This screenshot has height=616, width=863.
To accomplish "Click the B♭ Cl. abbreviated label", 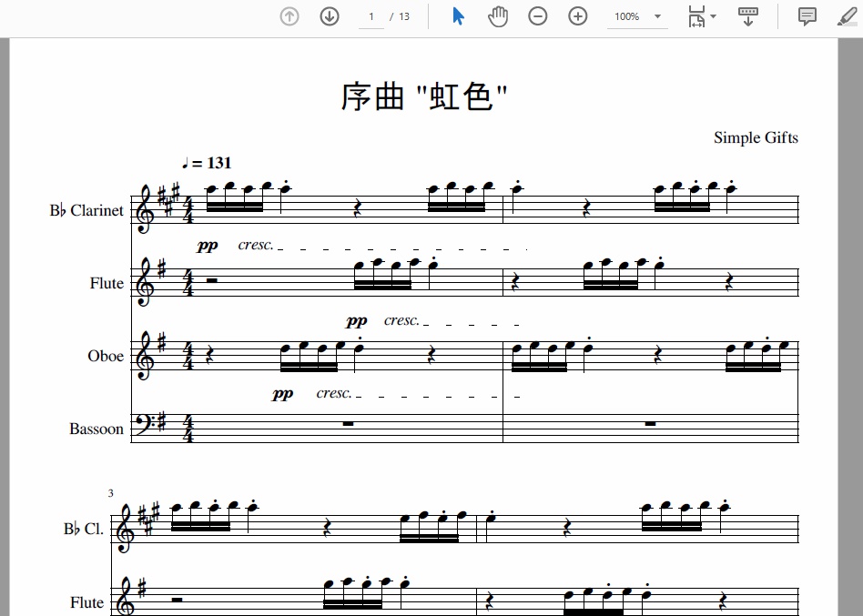I will 84,529.
